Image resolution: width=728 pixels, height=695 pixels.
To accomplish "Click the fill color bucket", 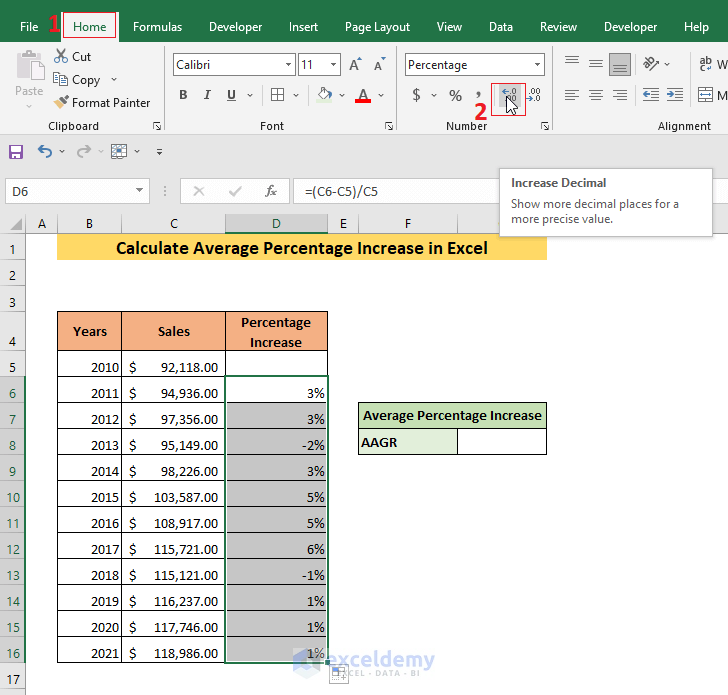I will pos(324,95).
